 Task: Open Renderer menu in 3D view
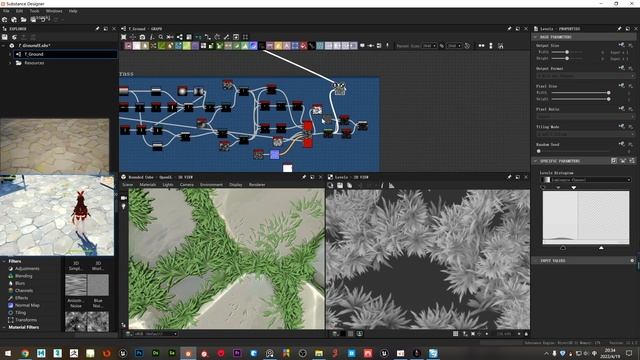click(x=257, y=185)
